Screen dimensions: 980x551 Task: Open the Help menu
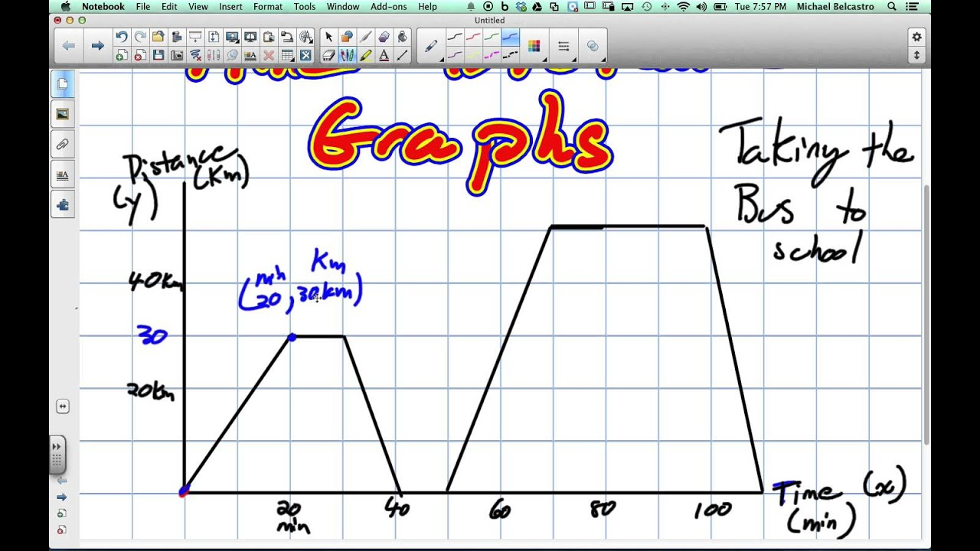tap(428, 7)
